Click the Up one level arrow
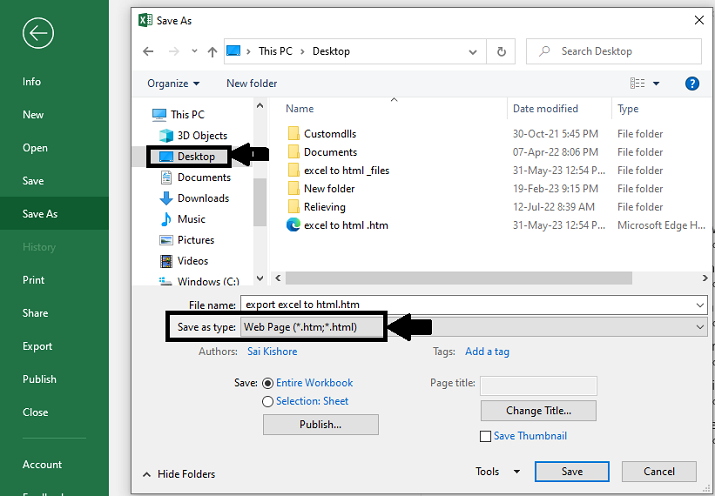Screen dimensions: 715x496 pos(212,51)
